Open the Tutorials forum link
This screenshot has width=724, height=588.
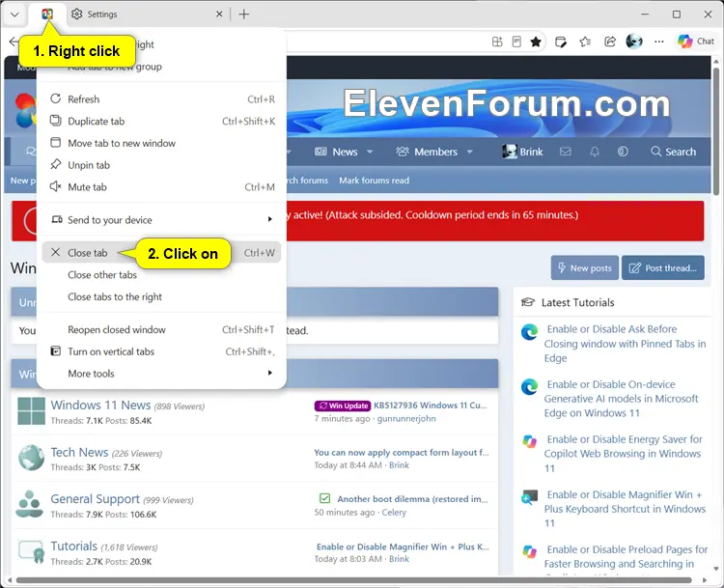coord(74,546)
